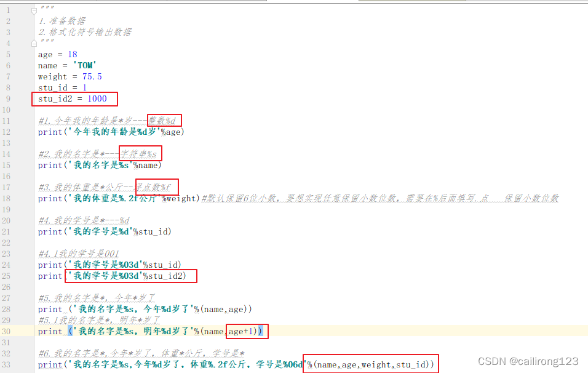Click the 'stu_id2 = 1000' assignment line
Screen dimensions: 588x373
[x=73, y=98]
